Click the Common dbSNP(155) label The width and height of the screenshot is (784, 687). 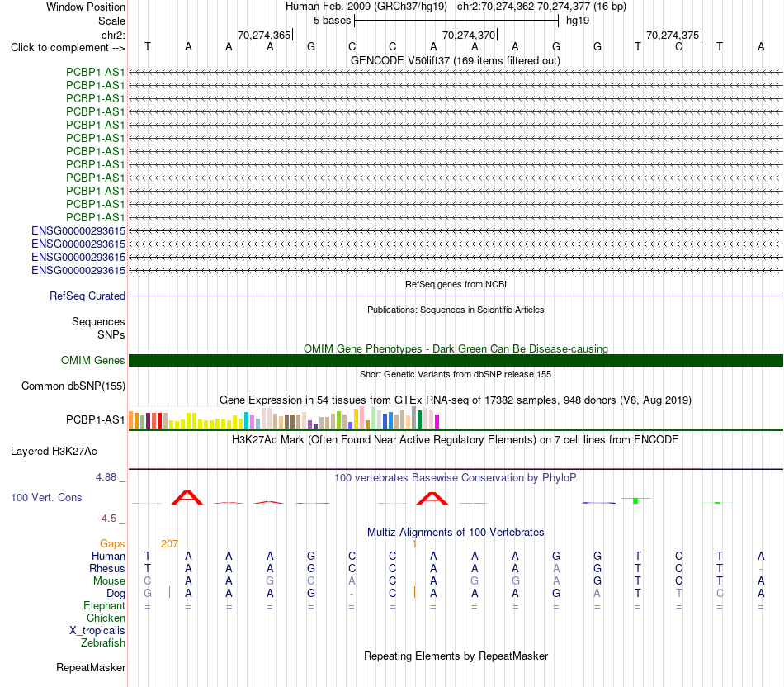[73, 386]
